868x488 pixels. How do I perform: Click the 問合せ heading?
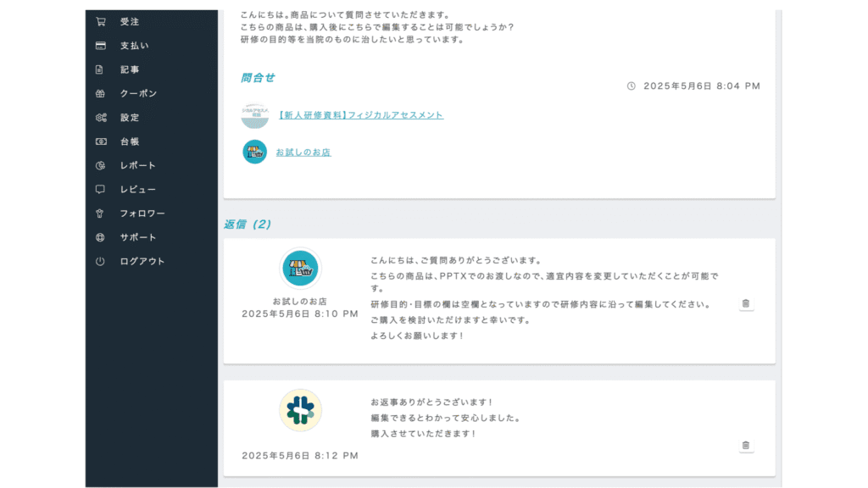[x=258, y=78]
